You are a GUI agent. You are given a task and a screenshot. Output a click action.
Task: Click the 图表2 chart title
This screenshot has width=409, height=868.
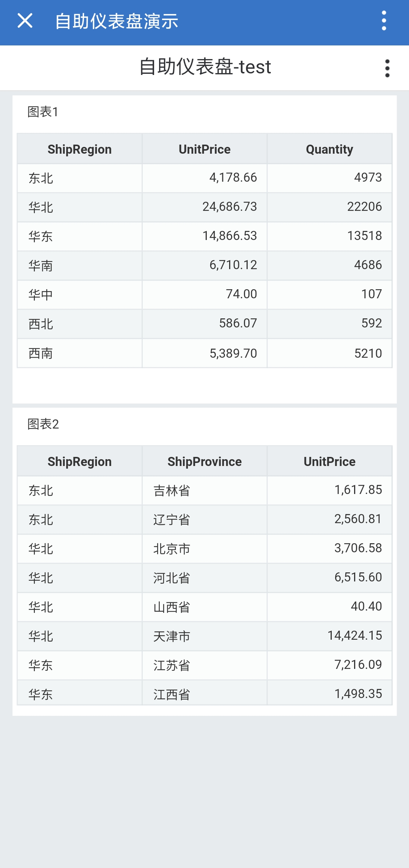click(43, 424)
